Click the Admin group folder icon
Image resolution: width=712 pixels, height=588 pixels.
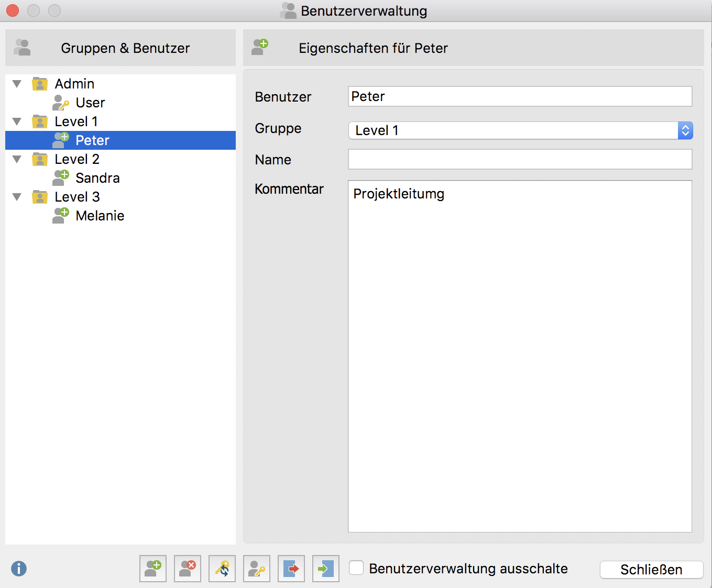pos(40,84)
